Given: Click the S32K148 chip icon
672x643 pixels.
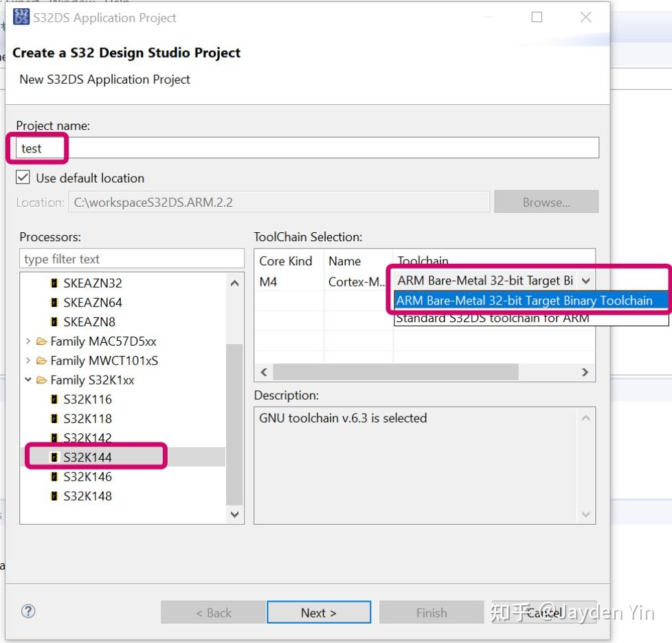Looking at the screenshot, I should [x=54, y=496].
